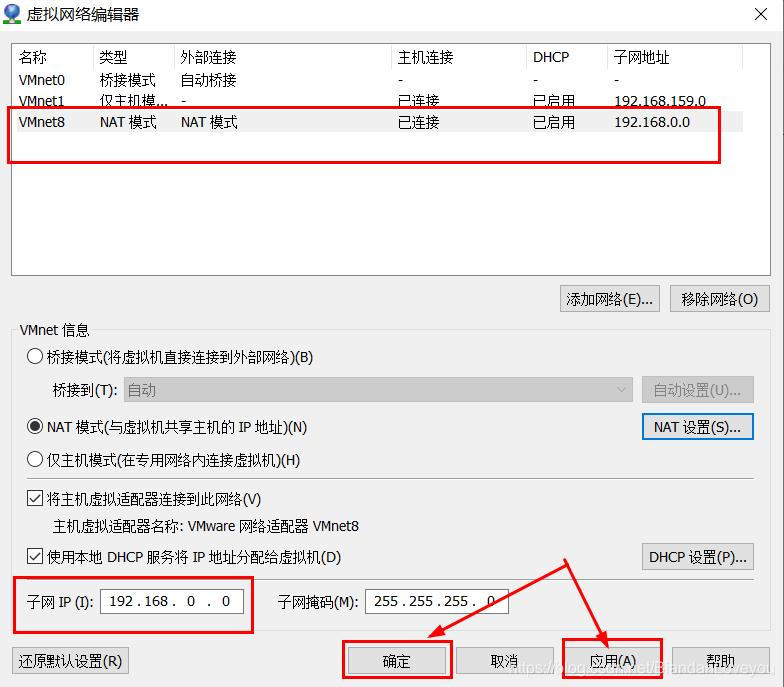The image size is (784, 687).
Task: Click 已启用 DHCP cell of VMnet8
Action: [x=554, y=122]
